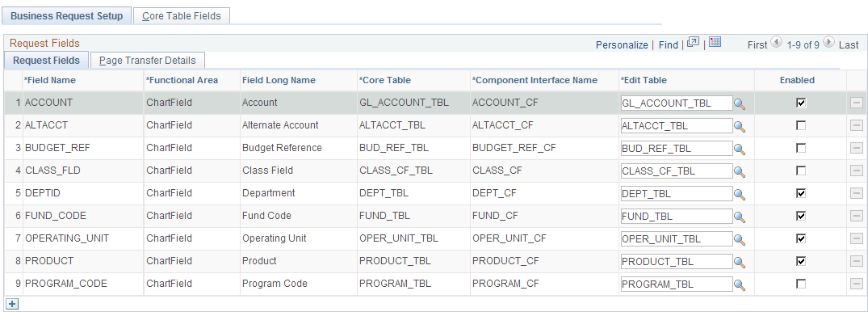This screenshot has height=316, width=868.
Task: Delete the OPERATING_UNIT row with minus button
Action: pos(857,238)
